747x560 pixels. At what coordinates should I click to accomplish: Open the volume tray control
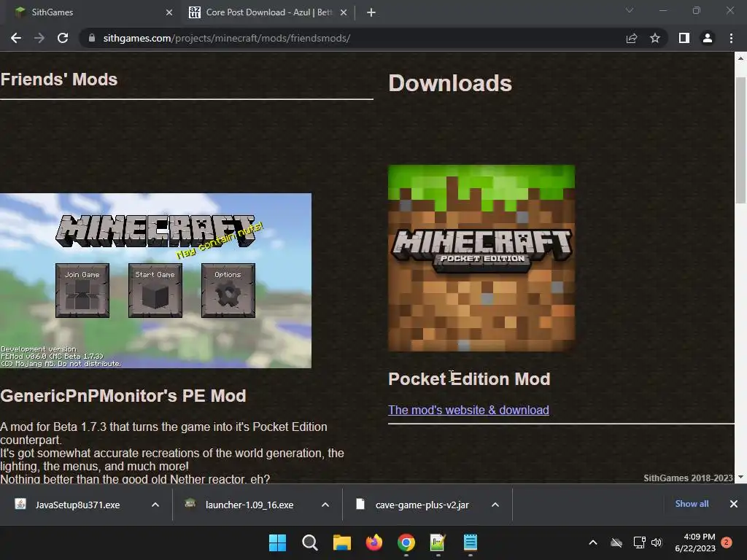pyautogui.click(x=657, y=542)
